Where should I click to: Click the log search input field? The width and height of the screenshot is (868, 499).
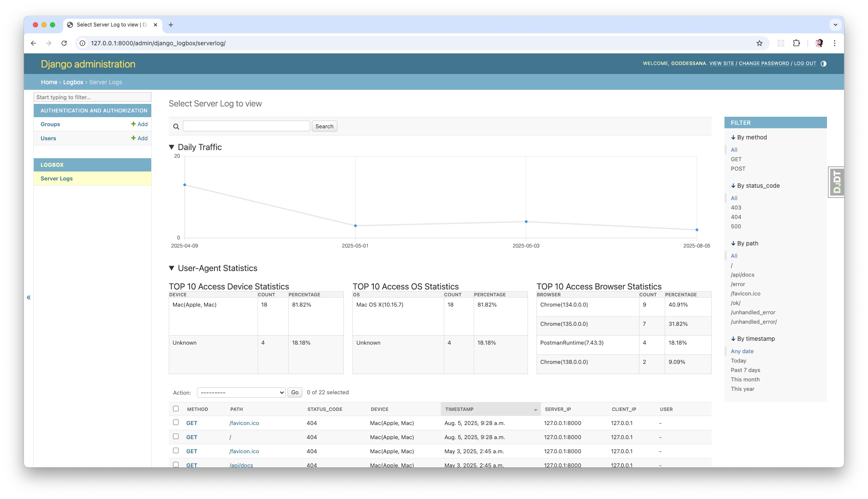click(246, 126)
